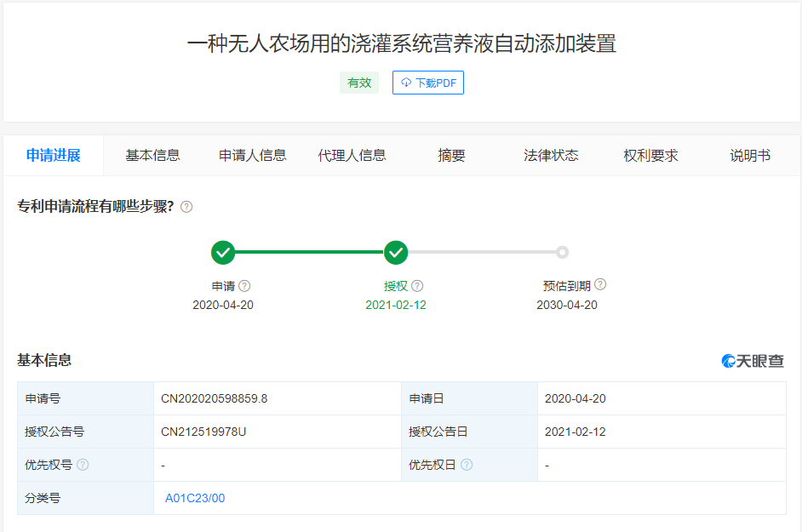This screenshot has height=532, width=802.
Task: Download the patent PDF
Action: [x=428, y=83]
